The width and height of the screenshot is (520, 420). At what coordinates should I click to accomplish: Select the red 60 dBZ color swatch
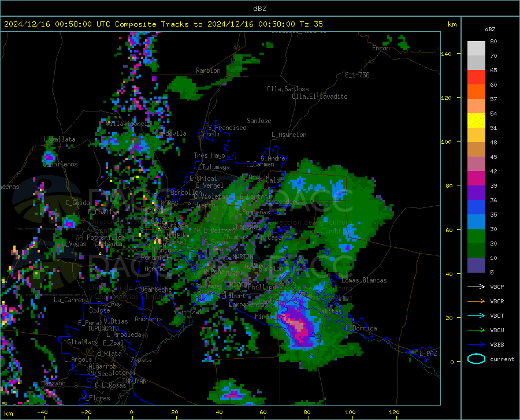[x=476, y=77]
